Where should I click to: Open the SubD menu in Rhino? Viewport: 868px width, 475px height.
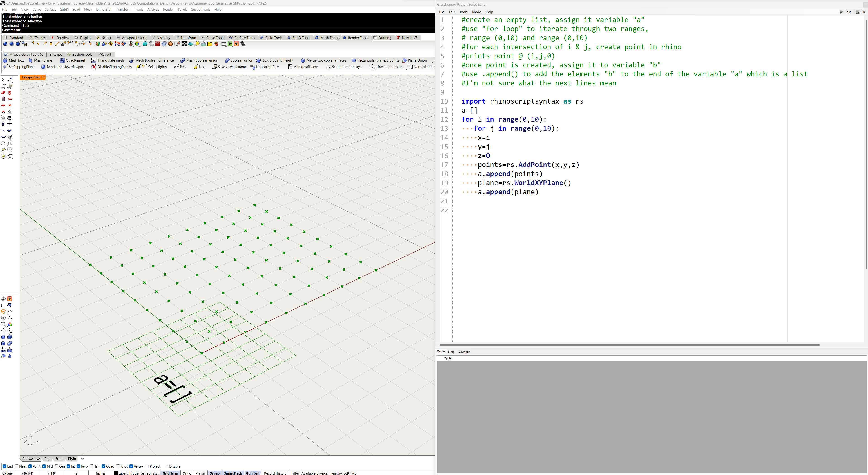coord(64,10)
